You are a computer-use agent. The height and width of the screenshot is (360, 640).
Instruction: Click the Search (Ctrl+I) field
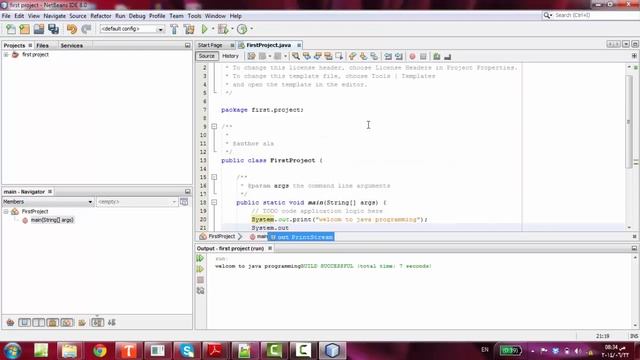pyautogui.click(x=595, y=15)
